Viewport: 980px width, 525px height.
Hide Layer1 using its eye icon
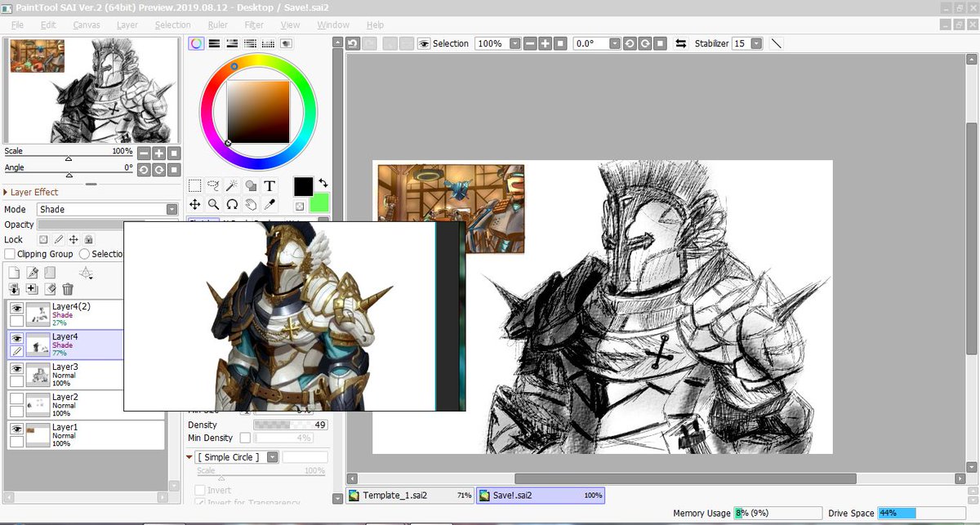16,428
